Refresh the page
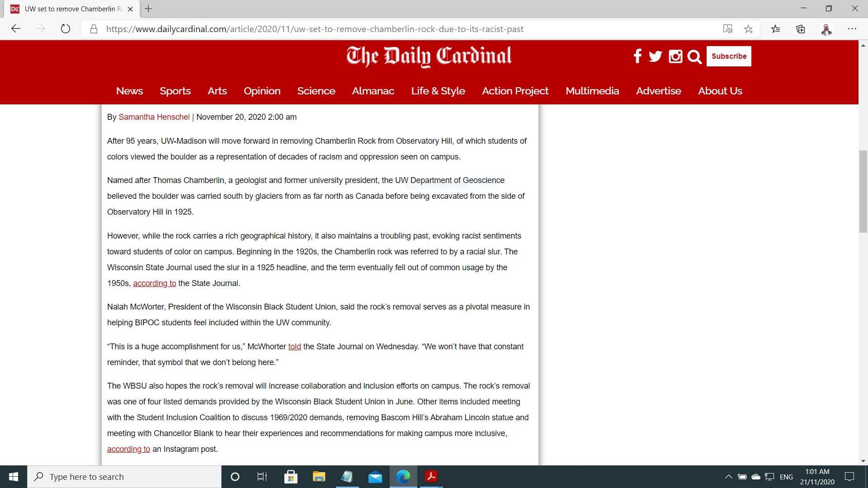The height and width of the screenshot is (488, 868). pyautogui.click(x=66, y=29)
